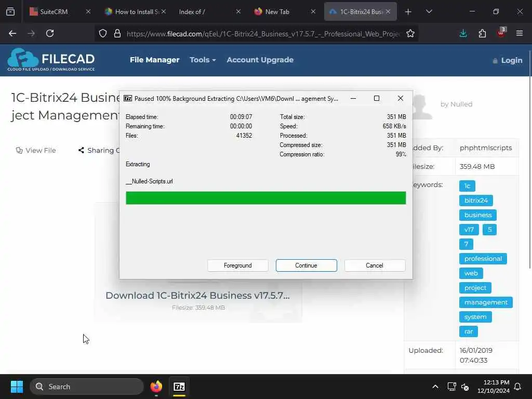
Task: Open the taskbar clock and date
Action: [494, 387]
